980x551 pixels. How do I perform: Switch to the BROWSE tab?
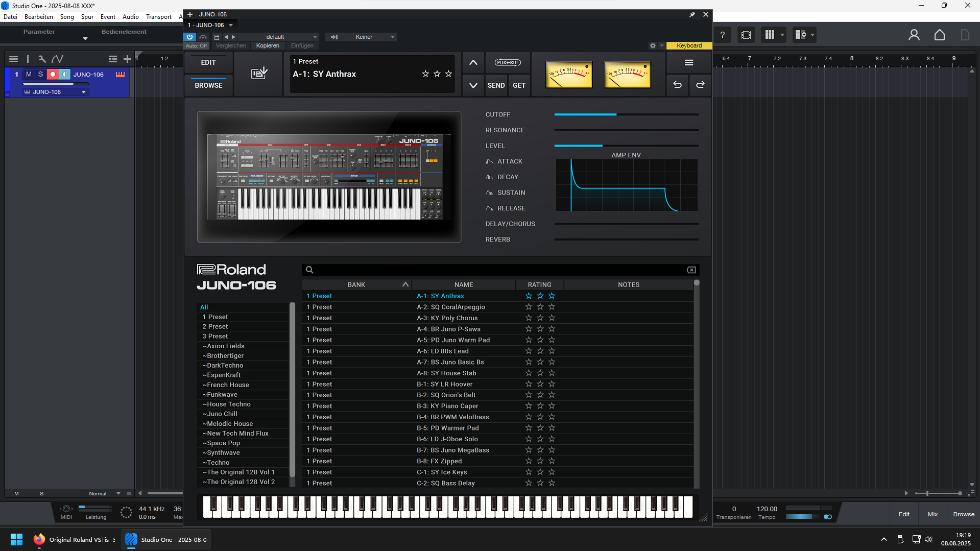[x=208, y=85]
